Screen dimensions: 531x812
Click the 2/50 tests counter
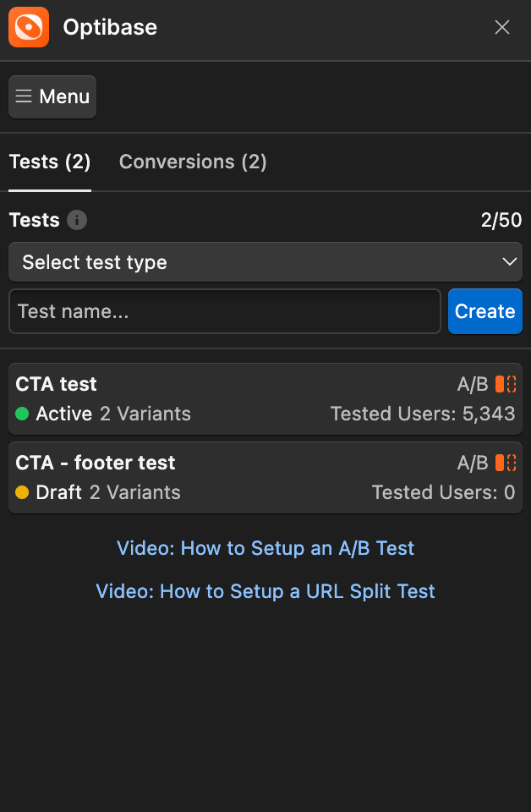[x=501, y=221]
